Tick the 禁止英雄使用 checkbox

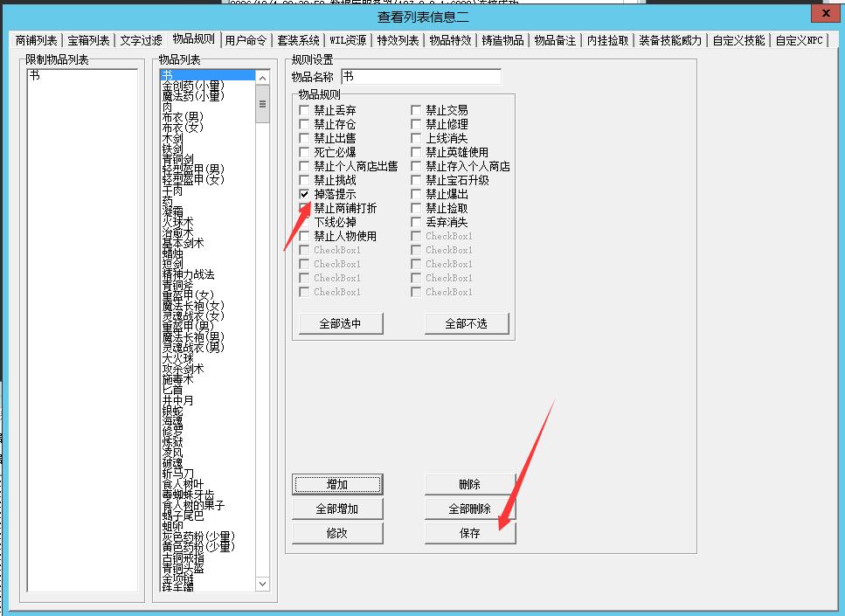pyautogui.click(x=416, y=152)
